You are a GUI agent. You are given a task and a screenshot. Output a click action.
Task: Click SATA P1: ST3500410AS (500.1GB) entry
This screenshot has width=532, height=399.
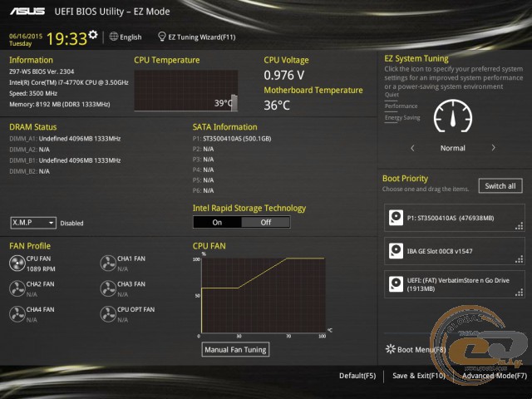point(232,139)
